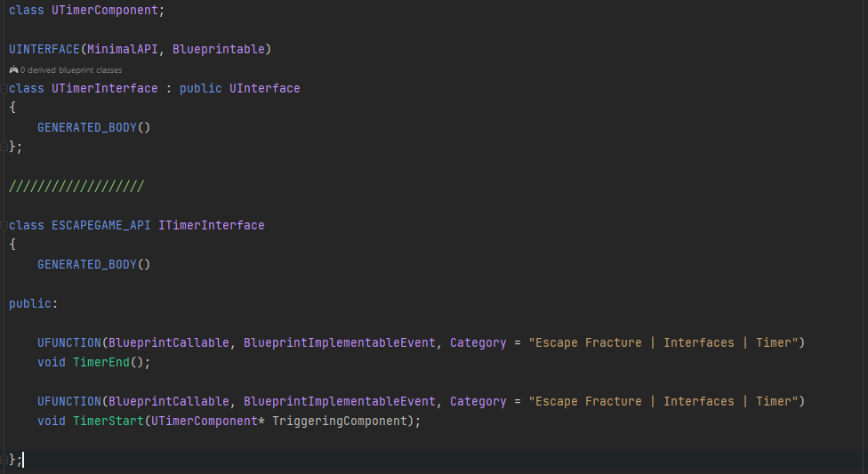Collapse the UTimerInterface class fold marker

pyautogui.click(x=4, y=89)
